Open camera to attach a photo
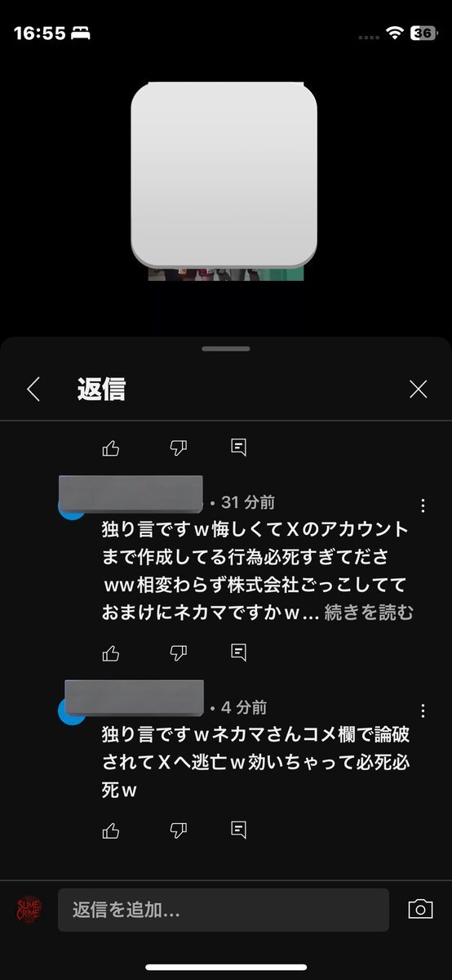This screenshot has width=452, height=980. [x=420, y=910]
